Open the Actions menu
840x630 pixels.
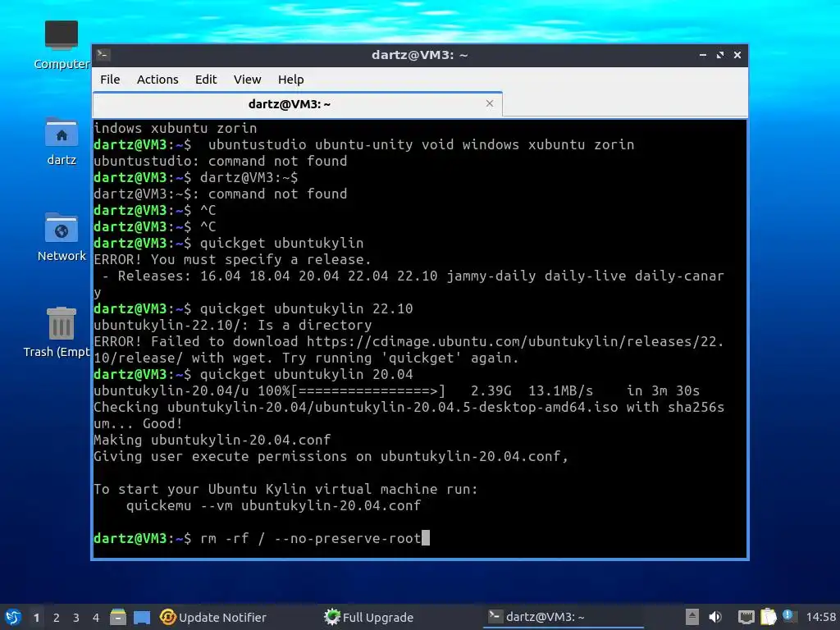click(x=157, y=80)
